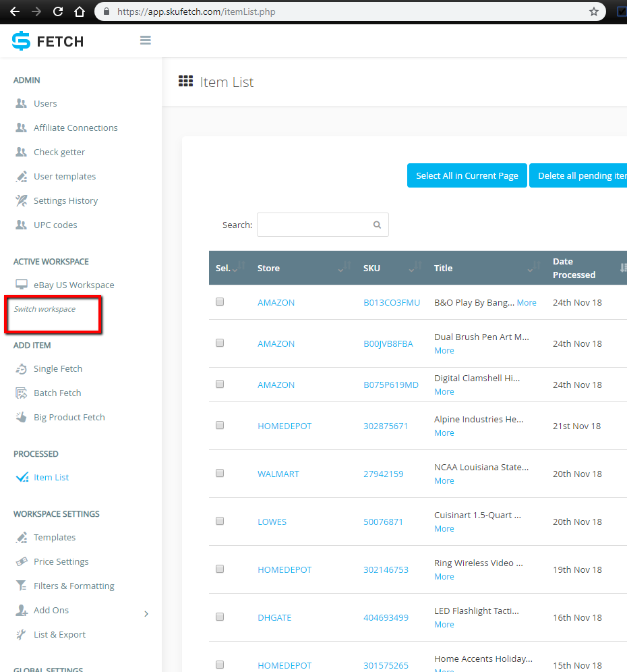Screen dimensions: 627x672
Task: Sort table by SKU column
Action: click(392, 268)
